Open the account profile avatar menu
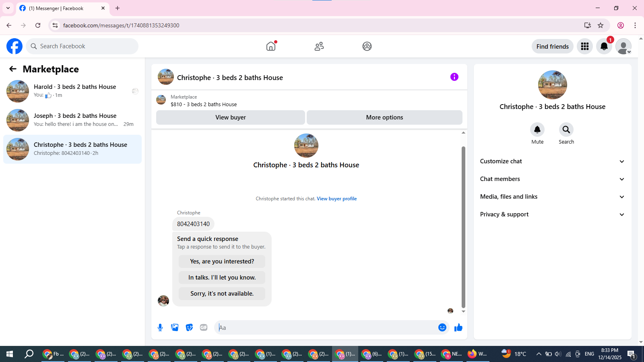Viewport: 644px width, 362px height. (x=623, y=46)
